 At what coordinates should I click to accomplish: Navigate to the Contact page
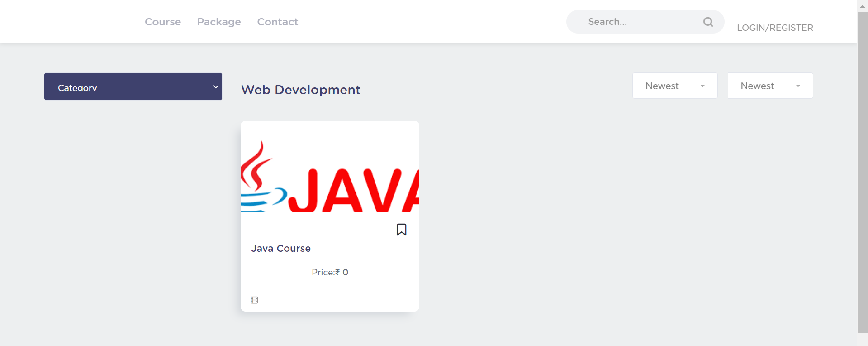(278, 22)
